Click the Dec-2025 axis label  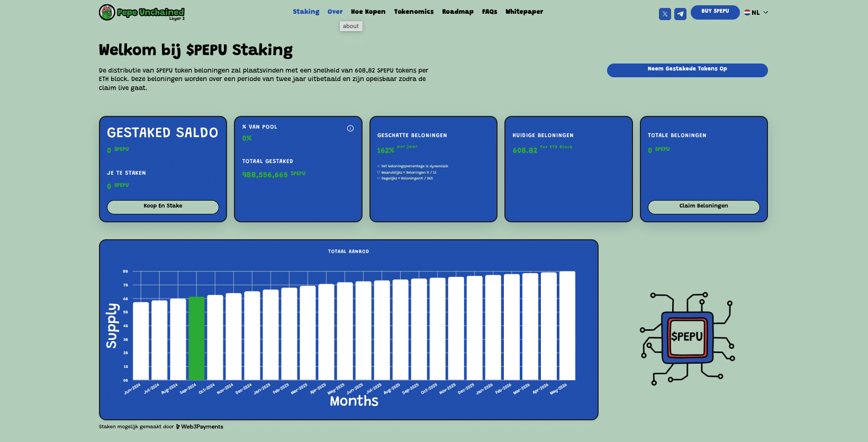pyautogui.click(x=466, y=389)
